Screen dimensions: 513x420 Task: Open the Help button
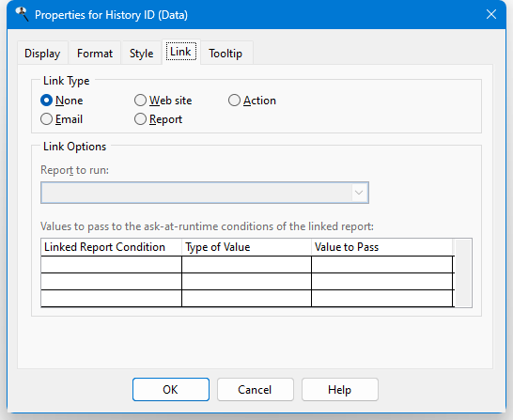click(340, 390)
